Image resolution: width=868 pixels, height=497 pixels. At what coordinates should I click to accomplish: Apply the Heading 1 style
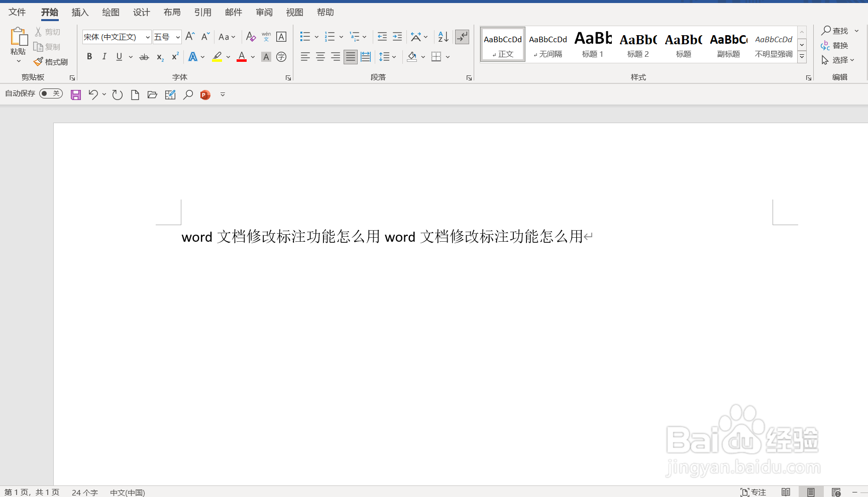[x=593, y=45]
